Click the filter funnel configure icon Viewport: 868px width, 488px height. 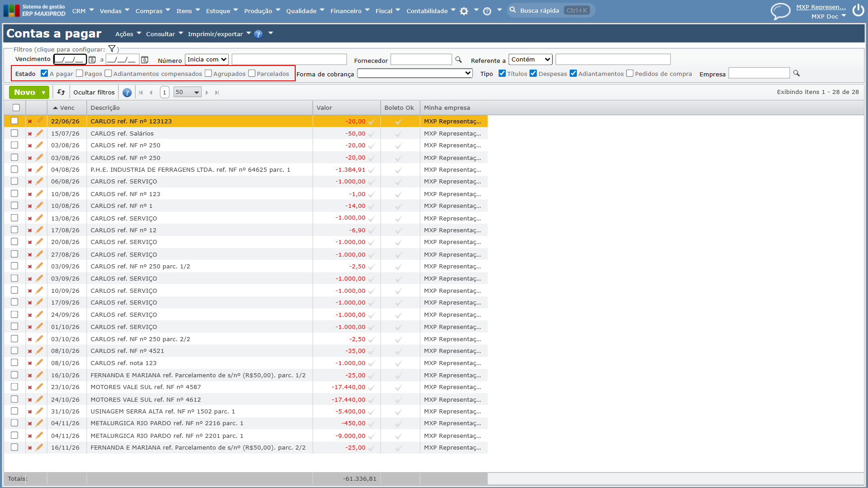coord(112,49)
